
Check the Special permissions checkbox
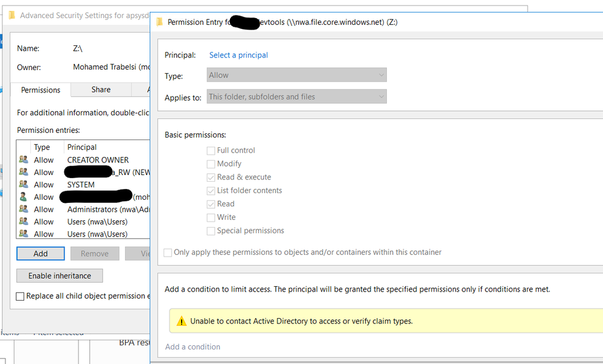[x=211, y=231]
